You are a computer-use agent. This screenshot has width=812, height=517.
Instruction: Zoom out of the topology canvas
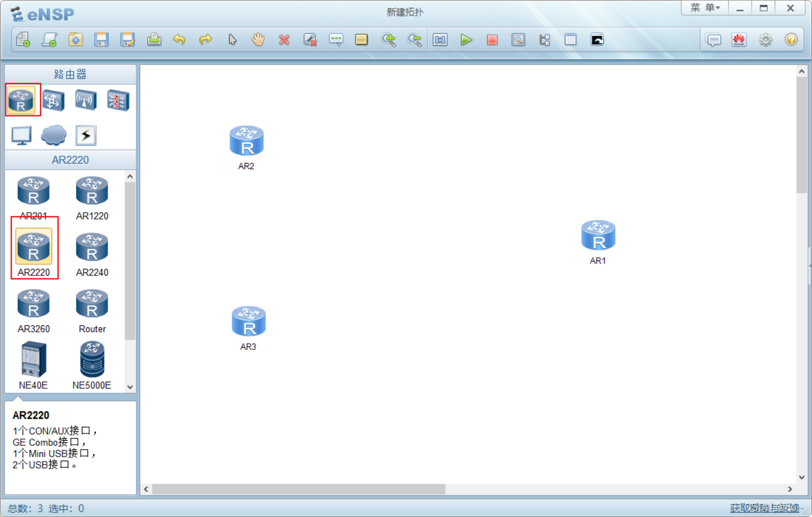pos(414,40)
